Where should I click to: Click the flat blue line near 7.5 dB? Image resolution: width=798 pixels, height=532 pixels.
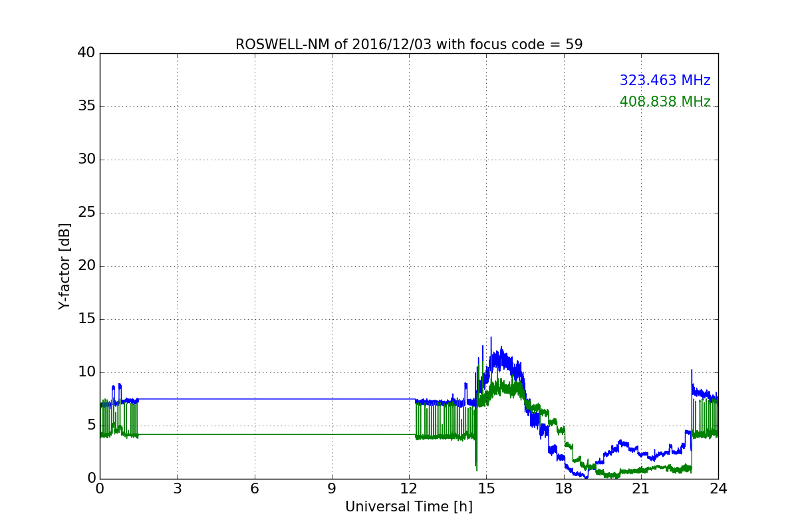pyautogui.click(x=277, y=399)
